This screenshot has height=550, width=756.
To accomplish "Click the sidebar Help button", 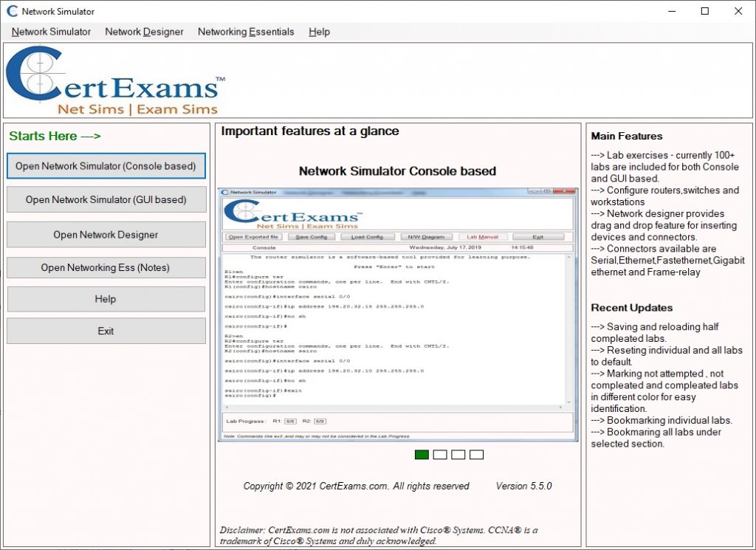I will tap(106, 299).
